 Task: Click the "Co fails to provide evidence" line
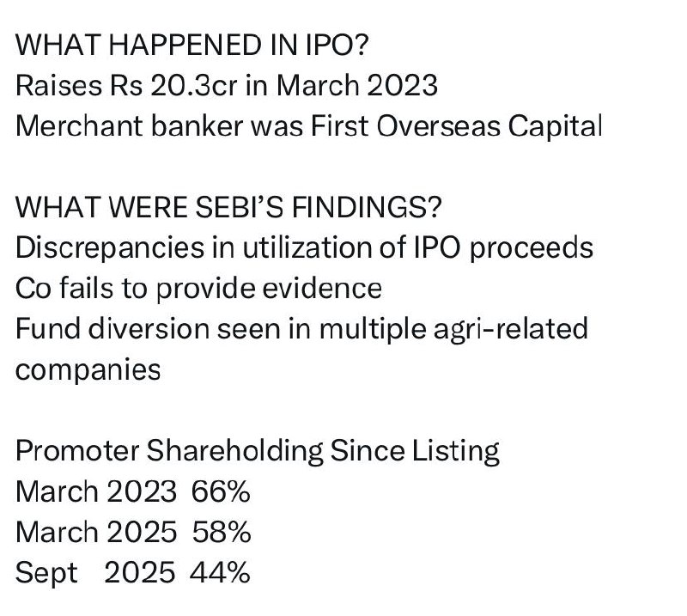[198, 288]
